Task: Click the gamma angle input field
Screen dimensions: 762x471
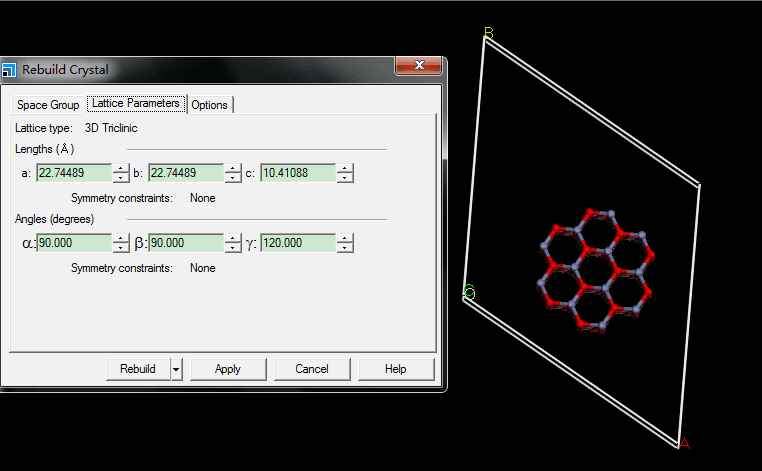Action: [x=298, y=243]
